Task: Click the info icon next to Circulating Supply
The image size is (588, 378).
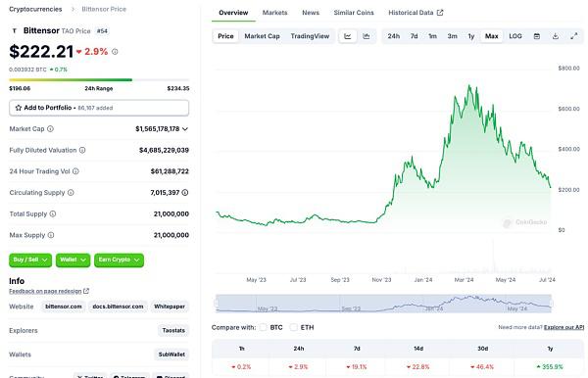Action: click(x=71, y=193)
